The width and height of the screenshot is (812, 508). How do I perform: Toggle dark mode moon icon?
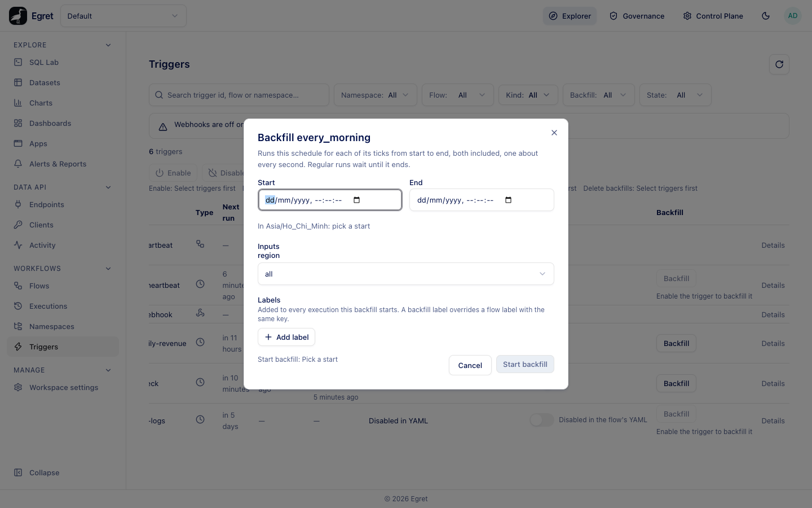(766, 16)
